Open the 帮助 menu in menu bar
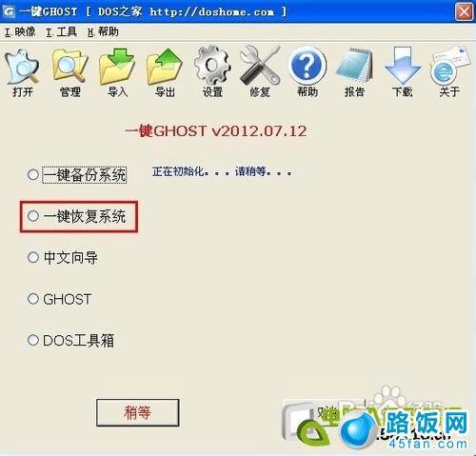476x456 pixels. tap(103, 31)
